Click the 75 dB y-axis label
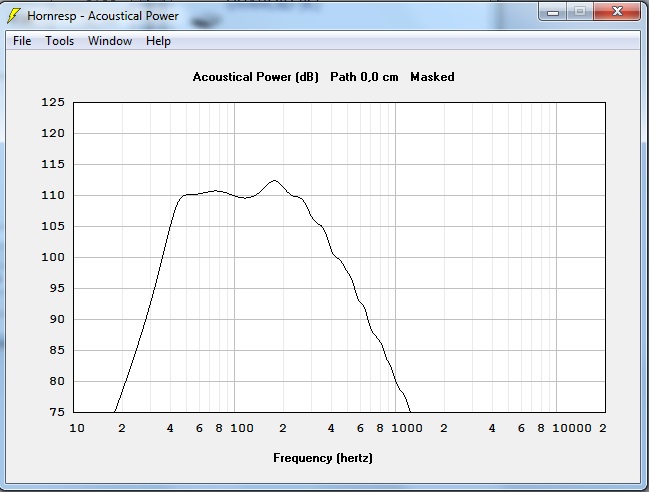The width and height of the screenshot is (649, 492). [x=57, y=412]
